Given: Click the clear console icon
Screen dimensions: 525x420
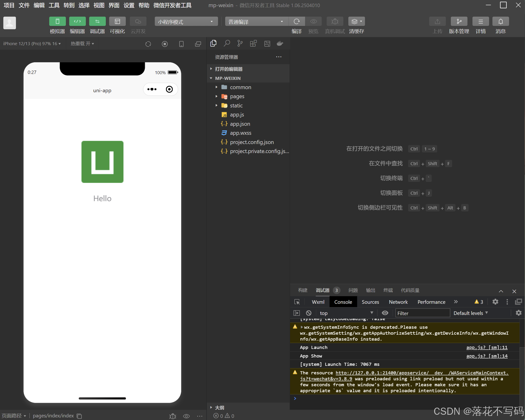Looking at the screenshot, I should [309, 313].
